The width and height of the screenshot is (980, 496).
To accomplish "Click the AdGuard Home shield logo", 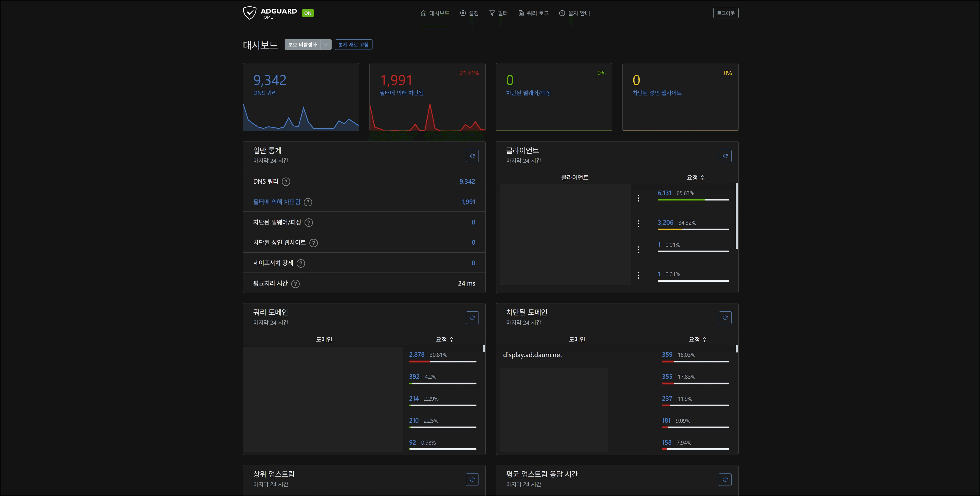I will pos(250,13).
